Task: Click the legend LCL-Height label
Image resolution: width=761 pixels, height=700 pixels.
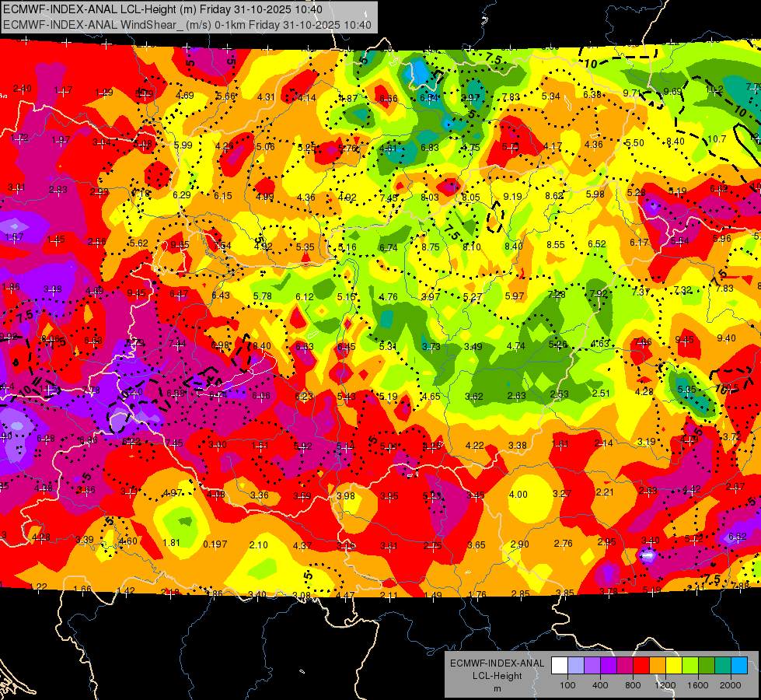Action: tap(497, 676)
